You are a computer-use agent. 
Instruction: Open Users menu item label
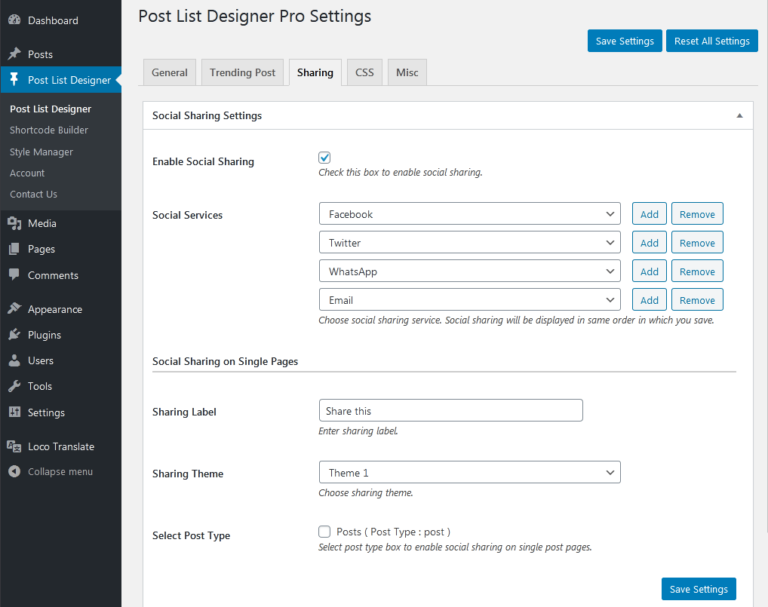point(41,361)
